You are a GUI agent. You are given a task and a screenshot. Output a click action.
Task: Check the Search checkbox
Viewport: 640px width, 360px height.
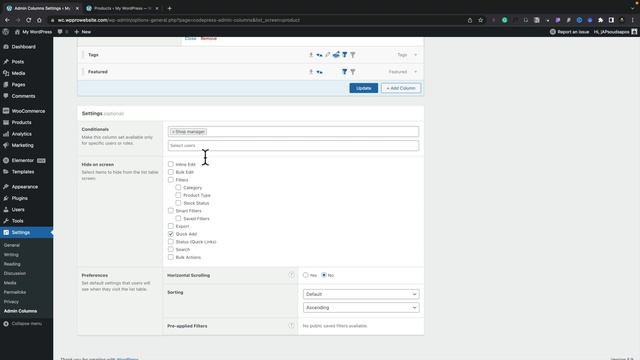coord(171,249)
